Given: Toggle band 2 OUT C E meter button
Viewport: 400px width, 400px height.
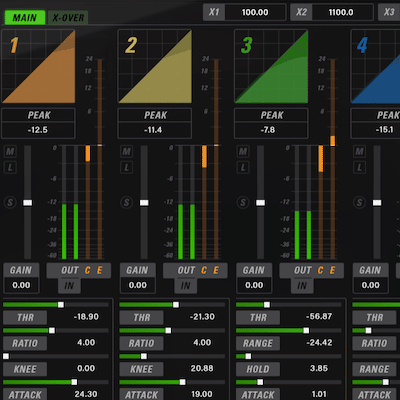Looking at the screenshot, I should coord(195,270).
